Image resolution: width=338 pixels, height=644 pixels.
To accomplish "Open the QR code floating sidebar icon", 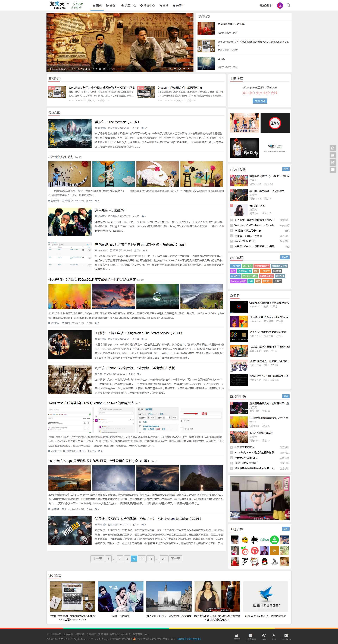I will [333, 155].
